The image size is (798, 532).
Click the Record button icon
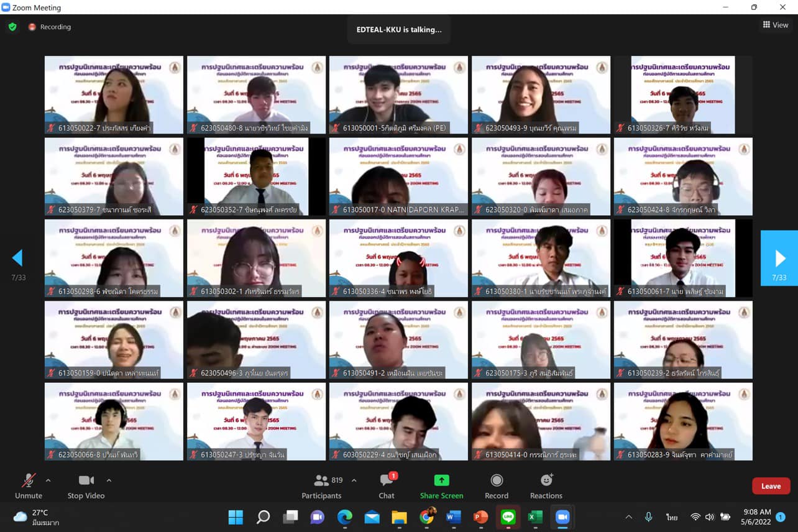click(x=497, y=480)
